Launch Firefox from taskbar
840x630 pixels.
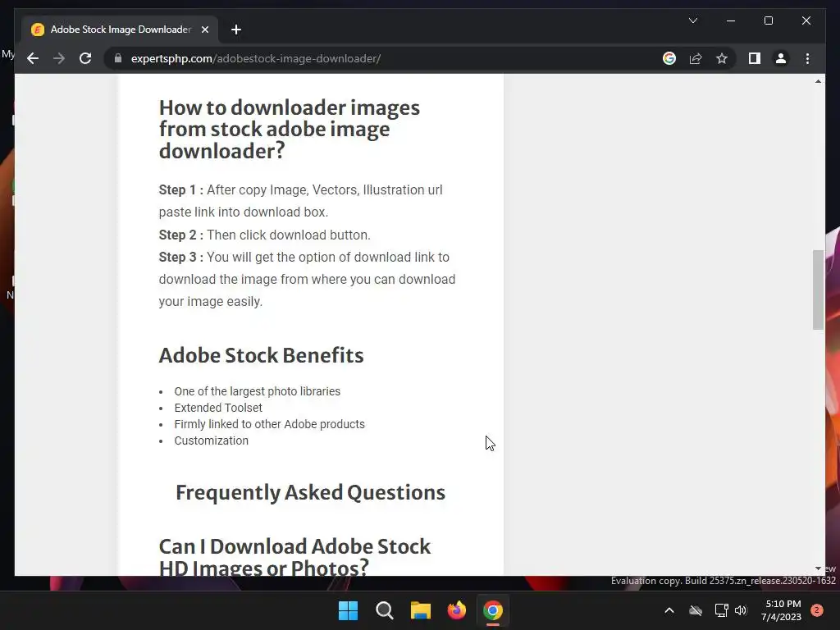tap(457, 610)
